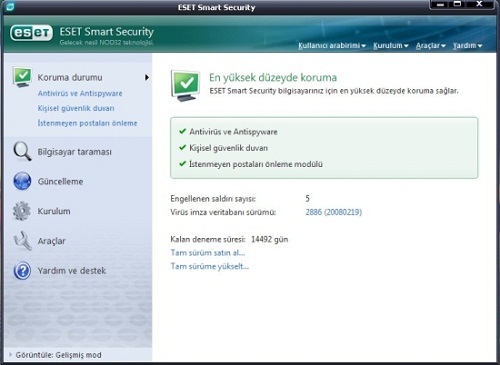500x365 pixels.
Task: Click blocked attack count value 5
Action: (307, 199)
